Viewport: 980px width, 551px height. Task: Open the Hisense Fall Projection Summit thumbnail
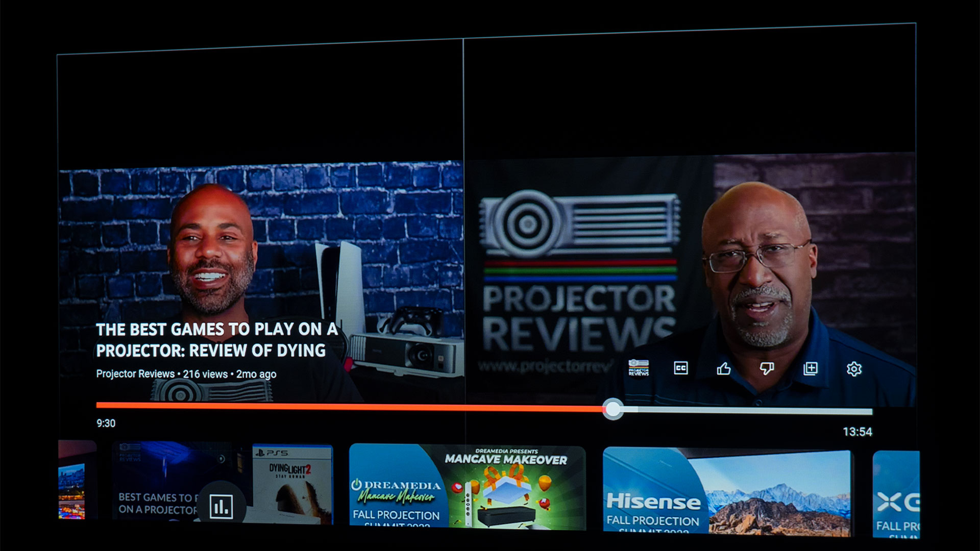pyautogui.click(x=727, y=492)
